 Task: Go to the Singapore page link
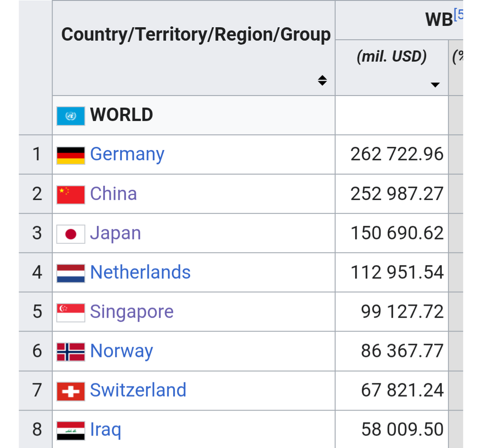point(132,312)
